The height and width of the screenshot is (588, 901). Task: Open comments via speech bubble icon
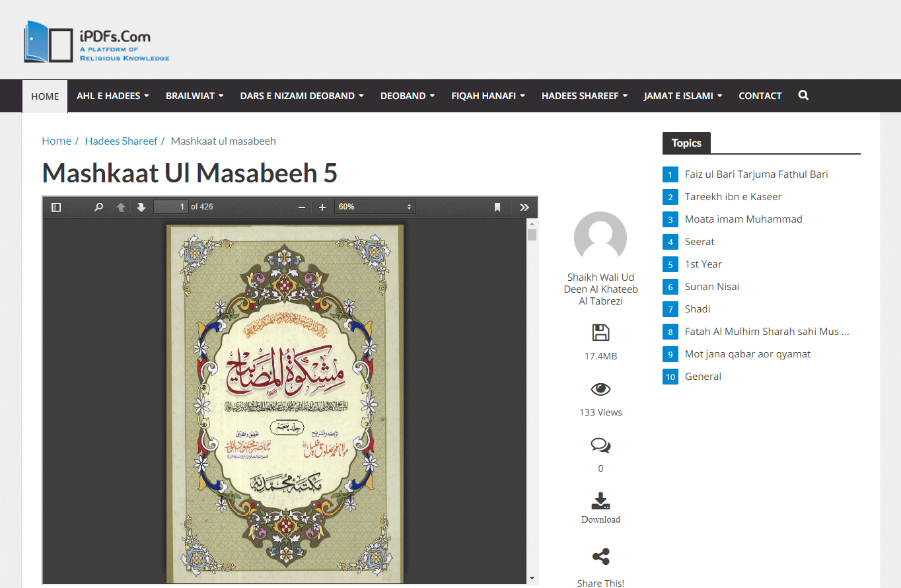coord(600,445)
